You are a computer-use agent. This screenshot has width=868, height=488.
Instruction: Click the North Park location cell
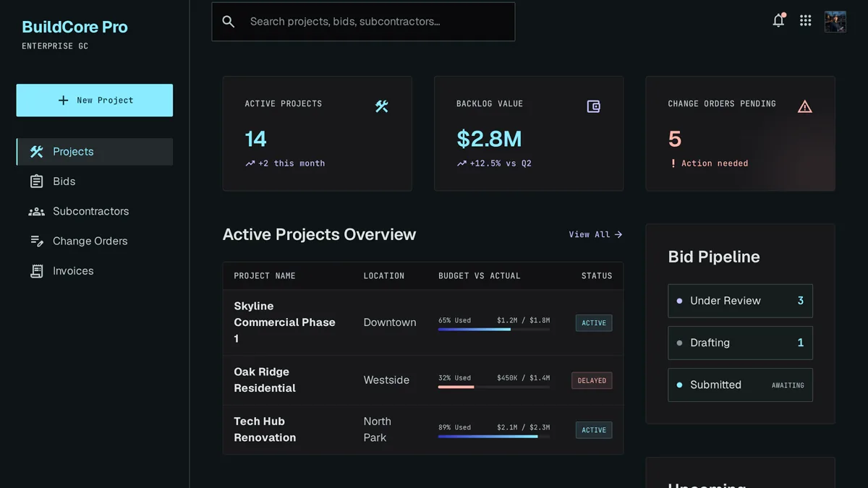[x=377, y=429]
